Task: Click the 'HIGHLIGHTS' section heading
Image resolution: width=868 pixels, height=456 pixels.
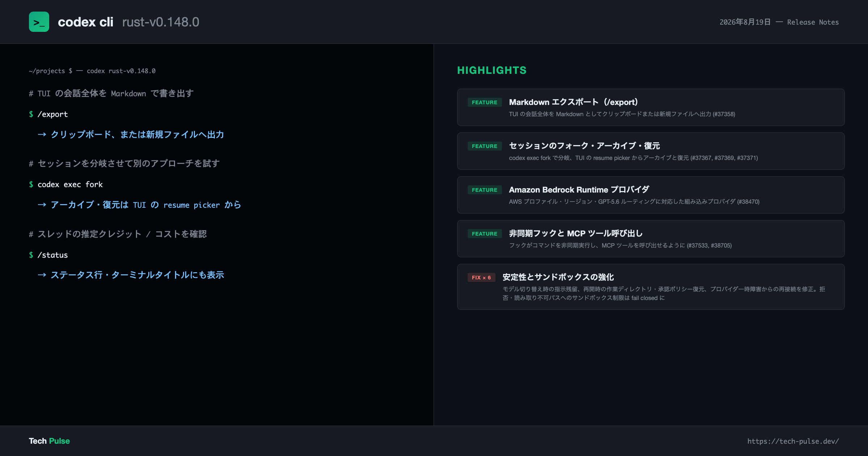Action: click(492, 70)
